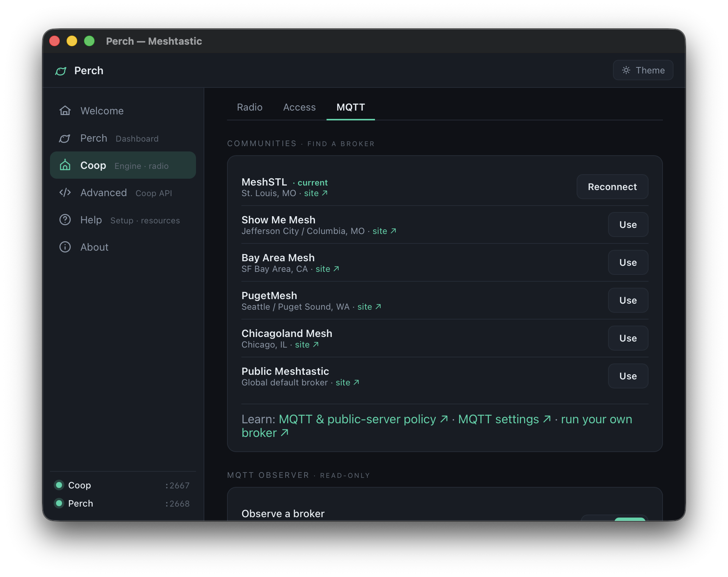Screen dimensions: 728x577
Task: Open the Public Meshtastic site link
Action: 348,382
